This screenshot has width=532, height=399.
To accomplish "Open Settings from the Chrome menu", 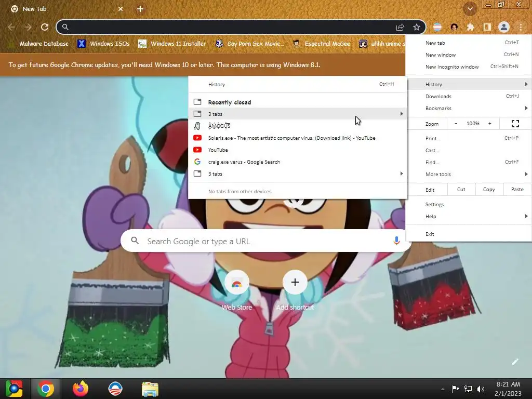I will 469,205.
